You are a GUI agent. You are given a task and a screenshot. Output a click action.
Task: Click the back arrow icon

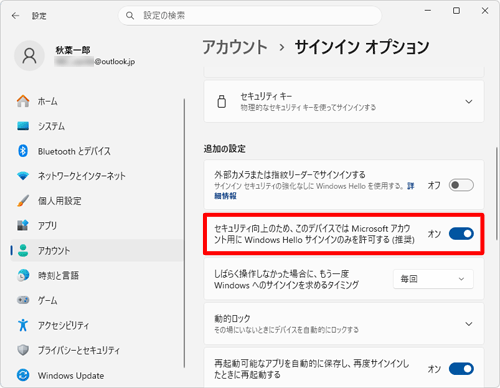(x=15, y=16)
